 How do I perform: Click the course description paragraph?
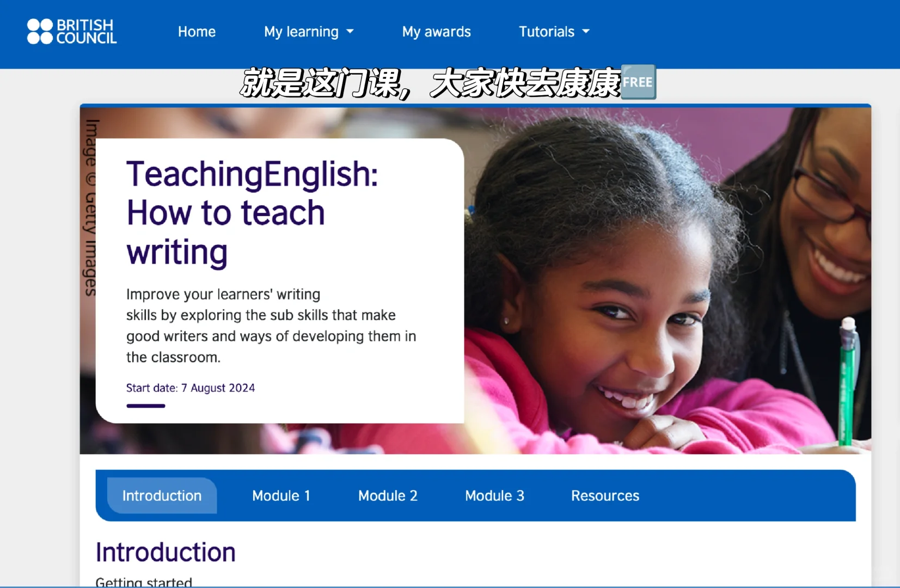click(271, 326)
